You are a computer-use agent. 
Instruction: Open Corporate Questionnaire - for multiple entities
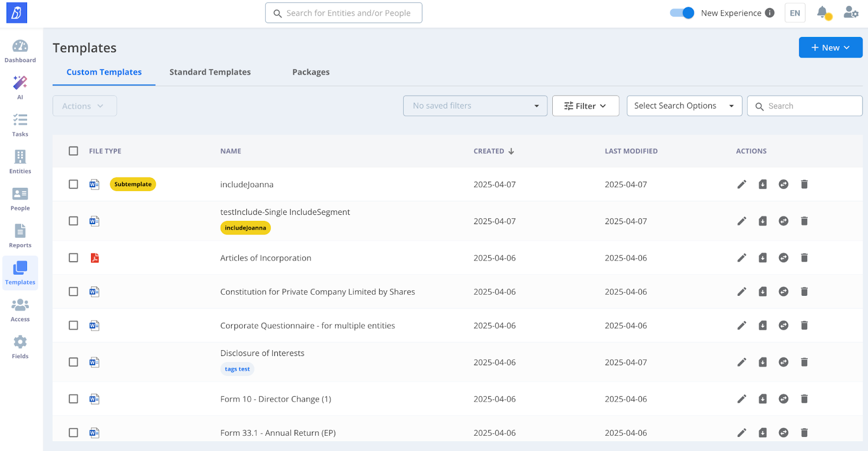(x=308, y=326)
